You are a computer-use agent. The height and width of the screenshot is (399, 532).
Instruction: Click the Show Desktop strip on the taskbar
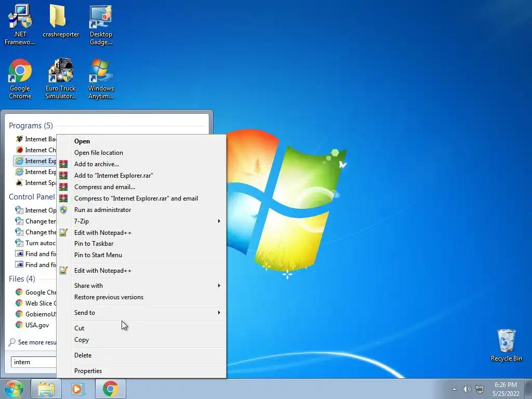[528, 389]
